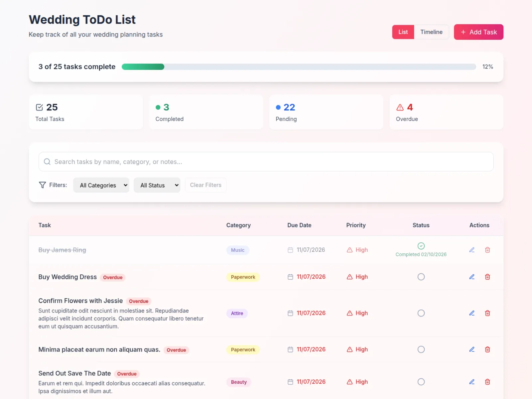Click the Pending stats card
Screen dimensions: 532x399
pos(326,112)
